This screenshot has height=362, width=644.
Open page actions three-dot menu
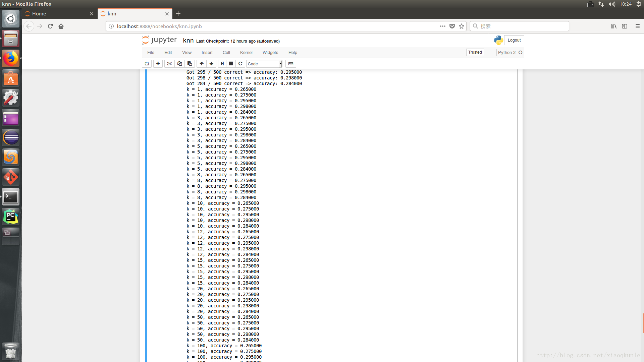point(443,26)
